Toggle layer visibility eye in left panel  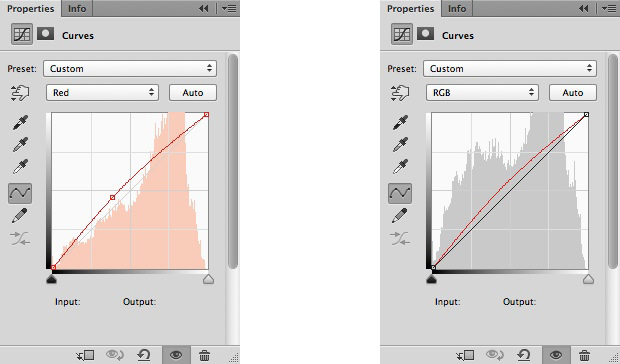176,355
